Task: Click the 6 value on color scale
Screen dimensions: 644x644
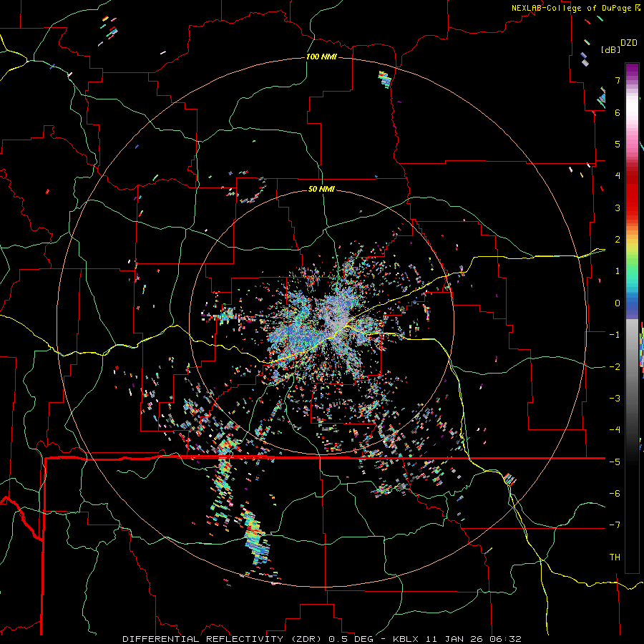Action: (x=618, y=112)
